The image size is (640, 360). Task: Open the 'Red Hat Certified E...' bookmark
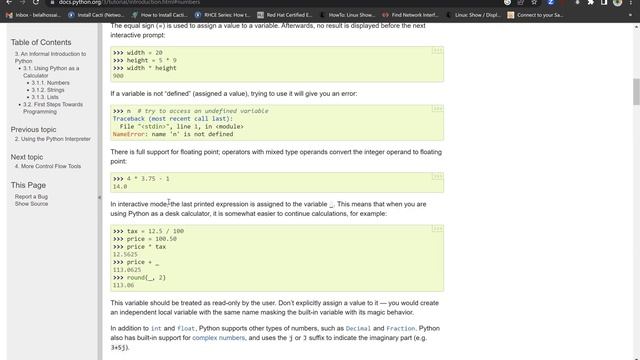pos(285,15)
